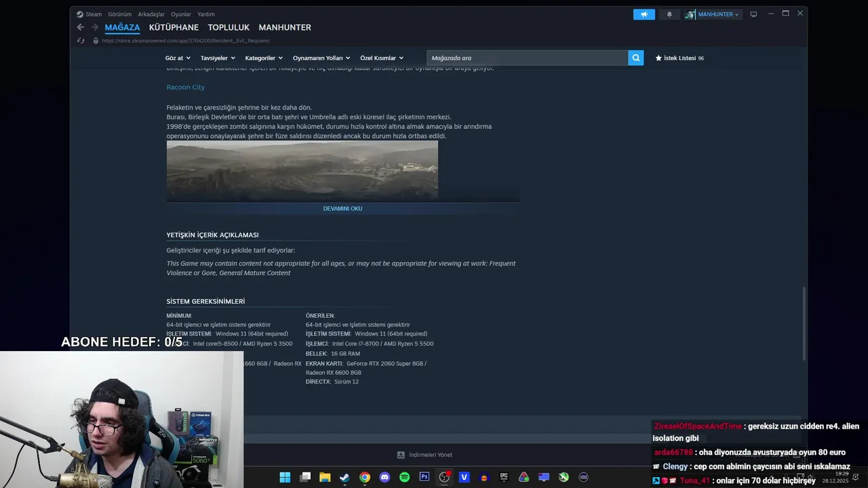Click GeForce RTX 2060 Super 8GB text
Screen dimensions: 868x488
point(385,364)
